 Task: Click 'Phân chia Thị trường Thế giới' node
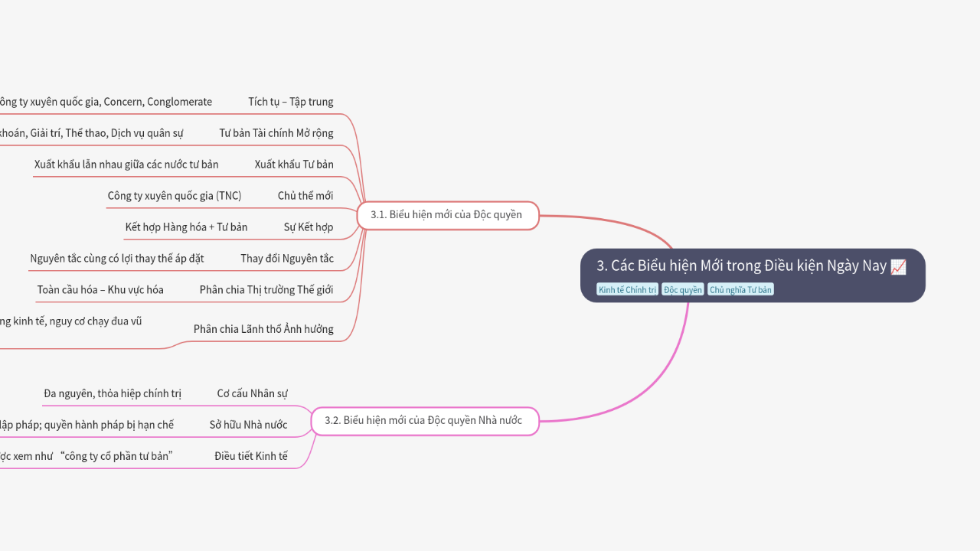pos(266,290)
